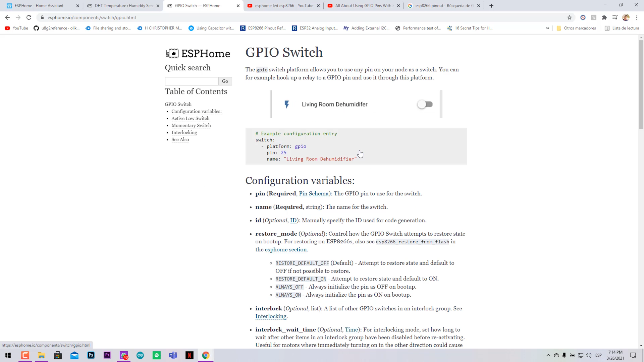Click the ad blocker extension icon
The width and height of the screenshot is (644, 362).
[583, 17]
